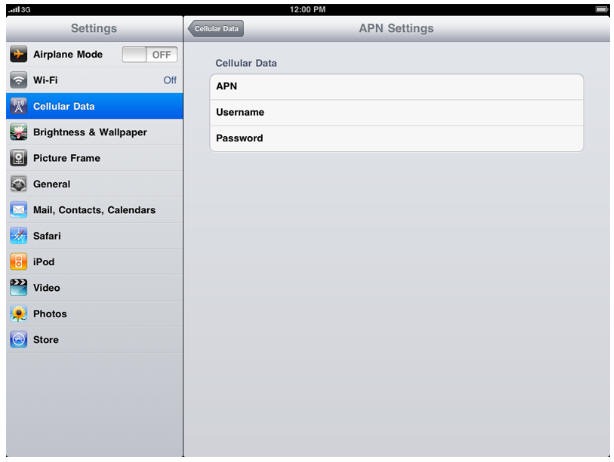Tap the Wi-Fi signal icon
Image resolution: width=614 pixels, height=462 pixels.
tap(18, 80)
